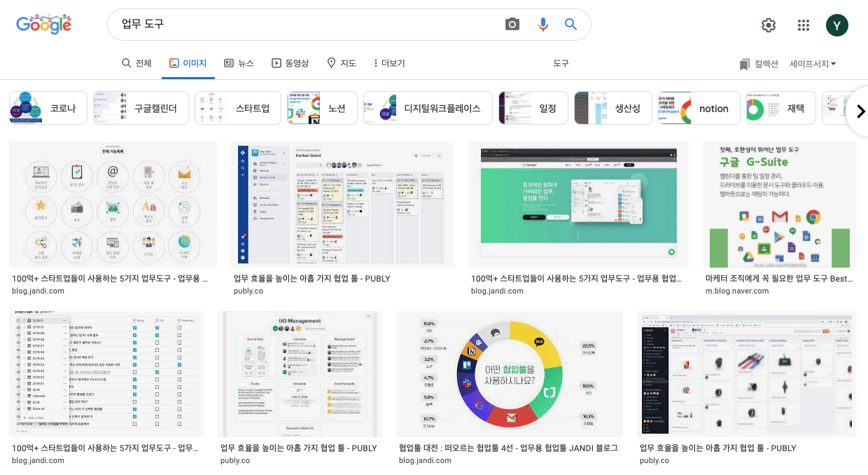This screenshot has width=868, height=475.
Task: Click blog.jandi.com under the donut chart result
Action: 425,460
